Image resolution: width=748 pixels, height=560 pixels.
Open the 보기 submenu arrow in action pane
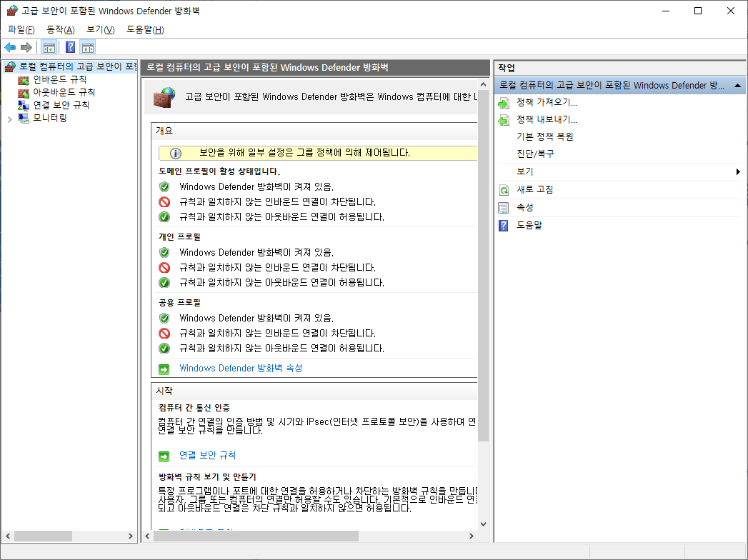(738, 171)
